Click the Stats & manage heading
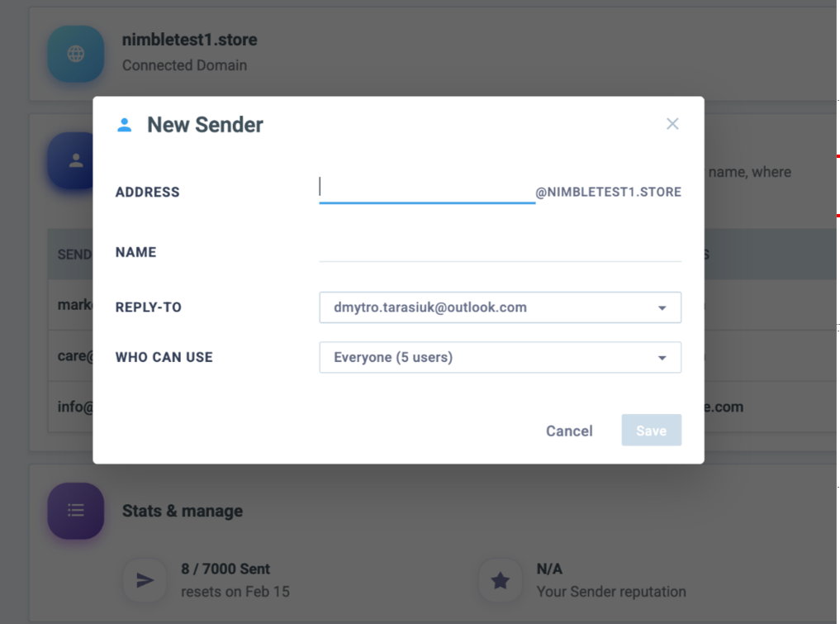Image resolution: width=840 pixels, height=624 pixels. 183,511
